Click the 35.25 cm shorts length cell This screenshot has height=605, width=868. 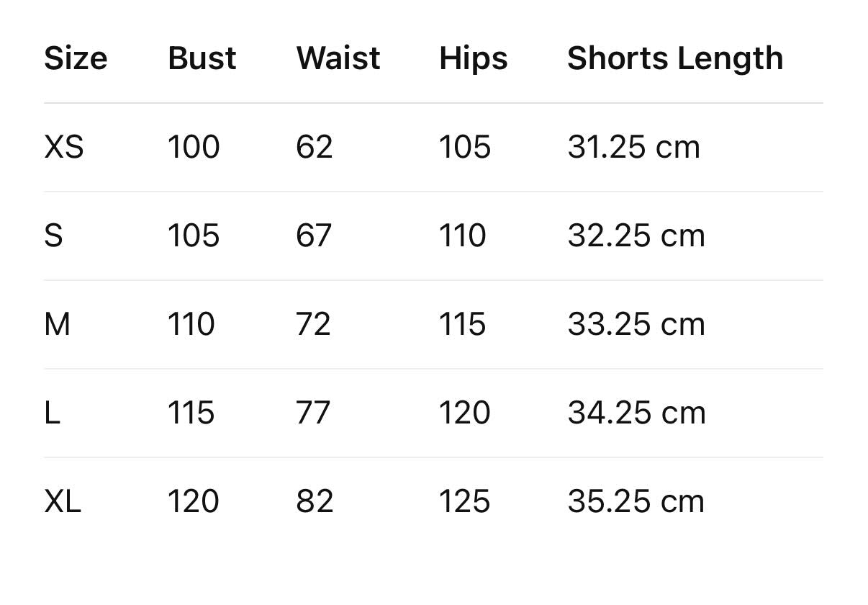pyautogui.click(x=636, y=501)
